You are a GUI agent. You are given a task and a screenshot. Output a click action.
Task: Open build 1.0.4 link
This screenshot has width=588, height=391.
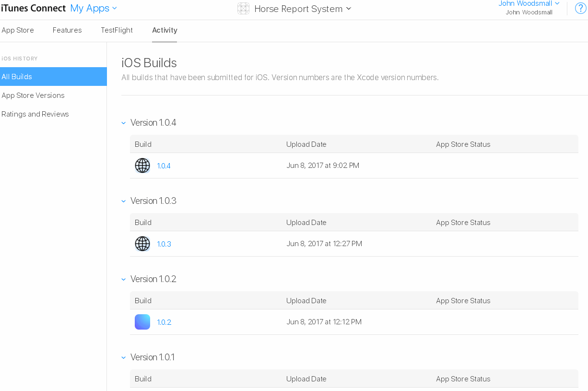pos(164,166)
